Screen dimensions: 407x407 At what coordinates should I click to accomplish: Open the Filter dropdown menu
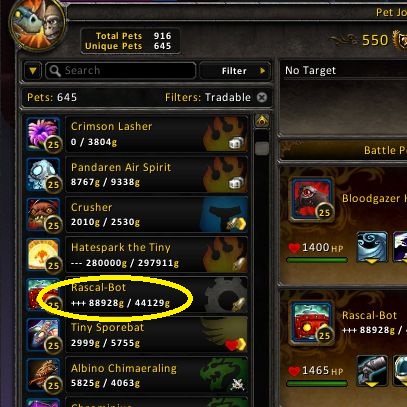235,71
